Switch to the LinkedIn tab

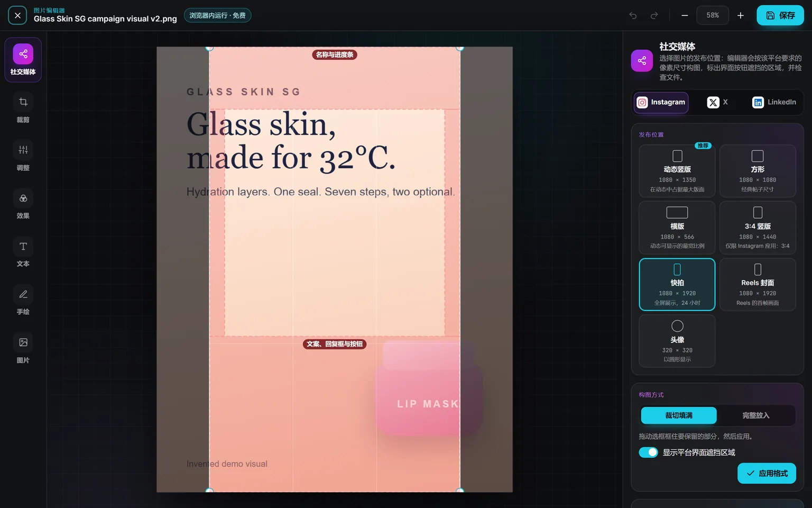click(x=774, y=102)
